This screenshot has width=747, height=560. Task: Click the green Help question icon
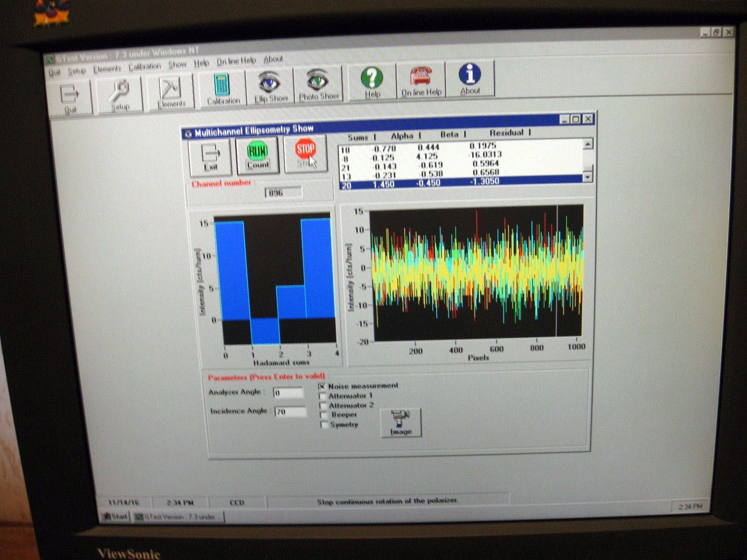click(372, 82)
